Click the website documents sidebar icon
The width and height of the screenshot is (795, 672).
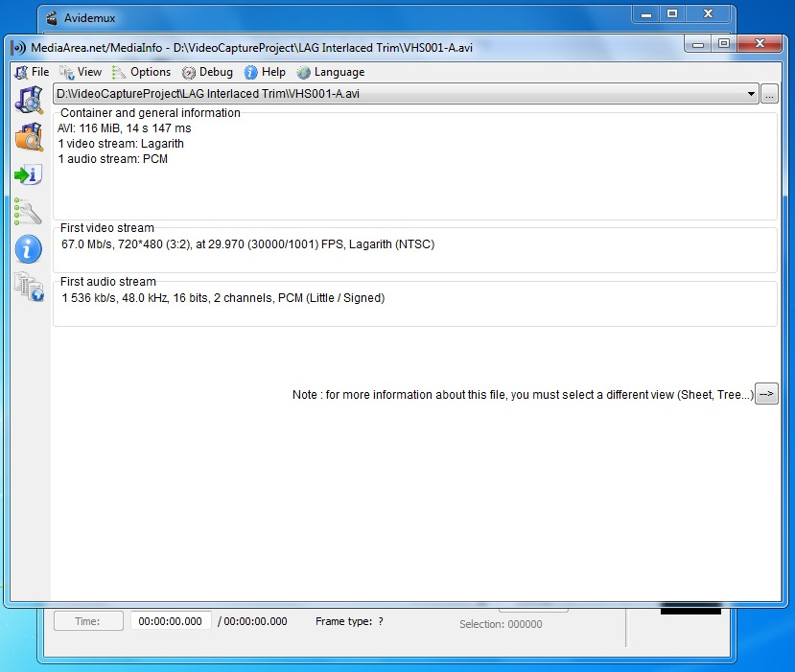pyautogui.click(x=29, y=287)
